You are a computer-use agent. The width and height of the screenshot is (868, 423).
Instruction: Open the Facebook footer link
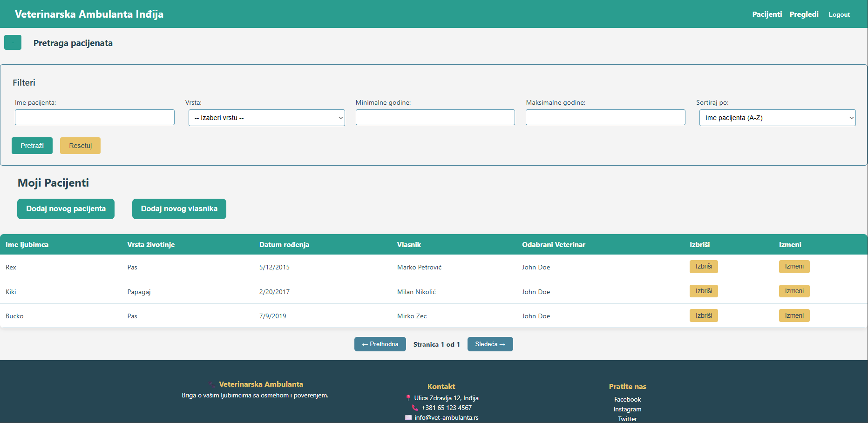[627, 400]
